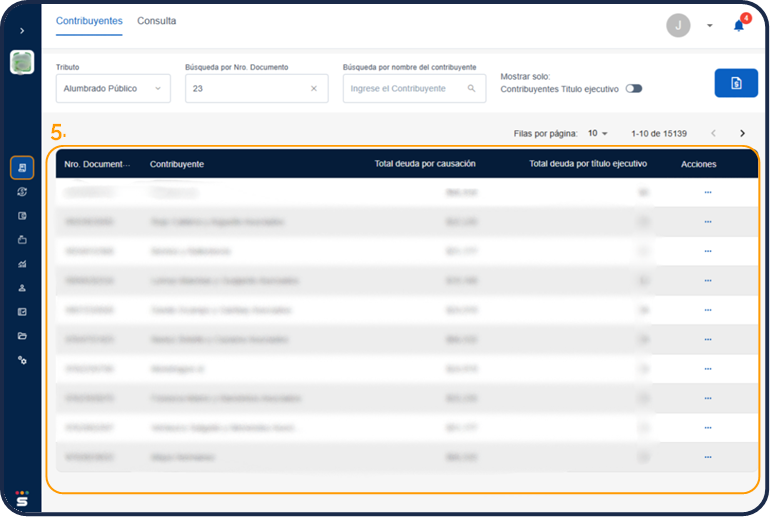Screen dimensions: 770x518
Task: Click the blue document export button
Action: pos(735,83)
